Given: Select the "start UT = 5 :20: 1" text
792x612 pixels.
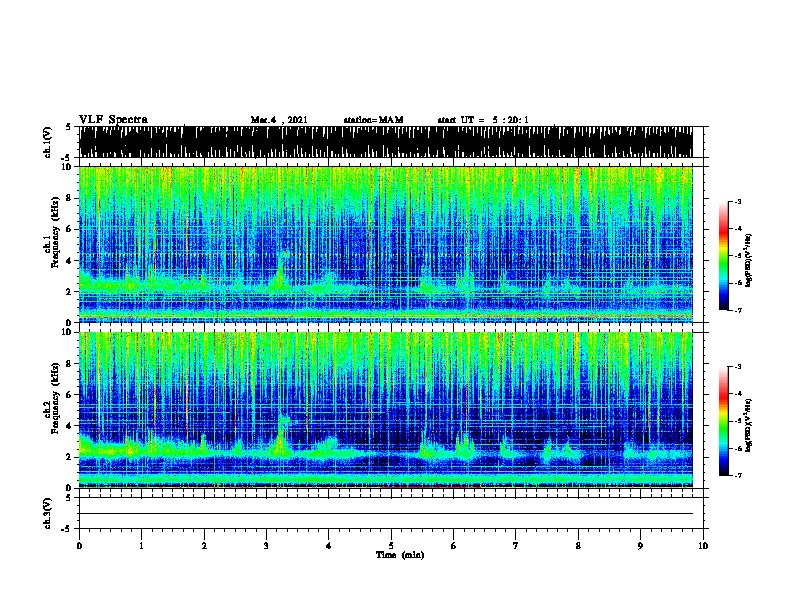Looking at the screenshot, I should point(483,120).
